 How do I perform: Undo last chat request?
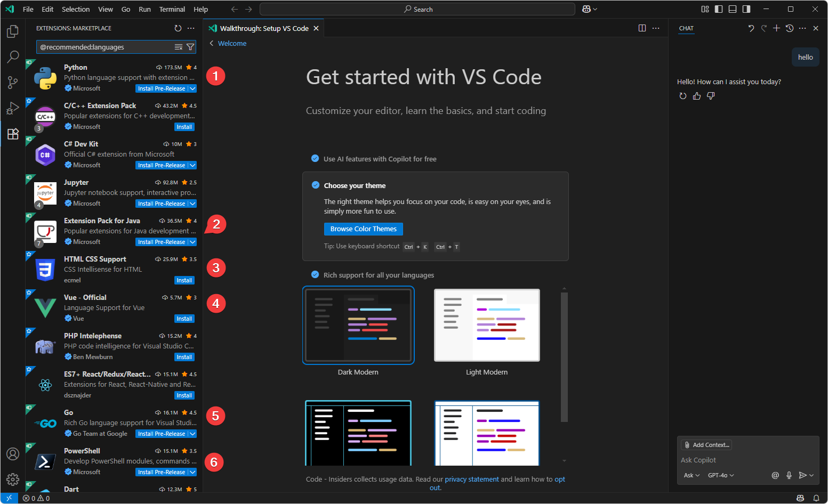[x=751, y=28]
